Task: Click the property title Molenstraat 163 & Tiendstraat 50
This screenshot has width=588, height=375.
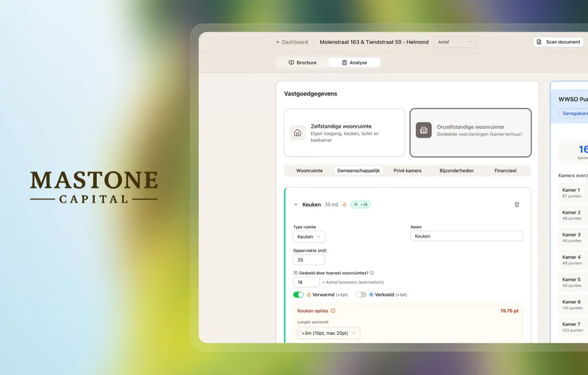Action: point(374,42)
